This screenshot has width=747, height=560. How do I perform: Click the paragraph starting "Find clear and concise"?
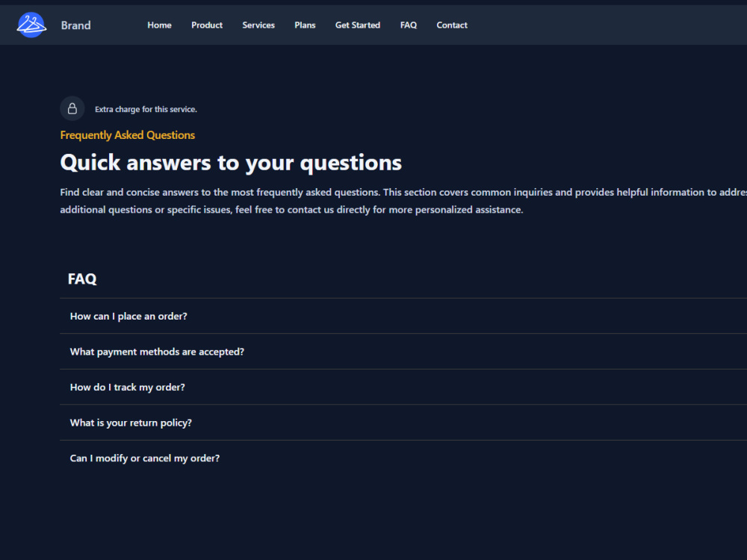pyautogui.click(x=403, y=201)
